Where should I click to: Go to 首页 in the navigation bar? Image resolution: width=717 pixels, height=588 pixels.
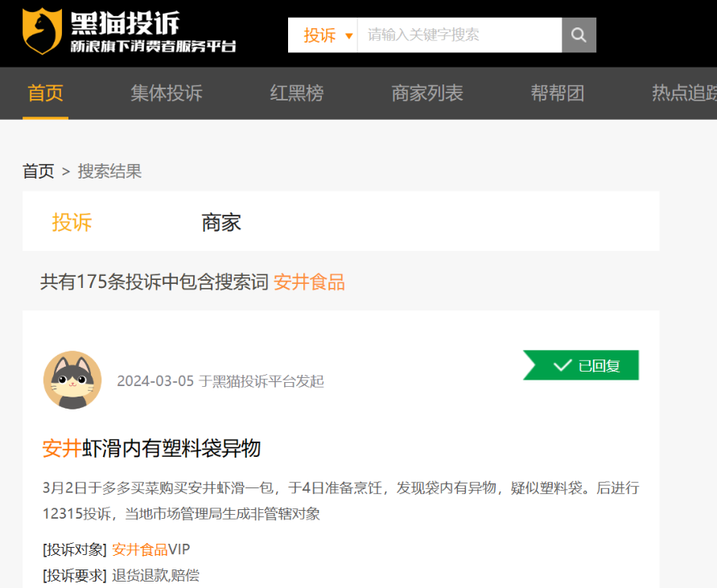[45, 93]
